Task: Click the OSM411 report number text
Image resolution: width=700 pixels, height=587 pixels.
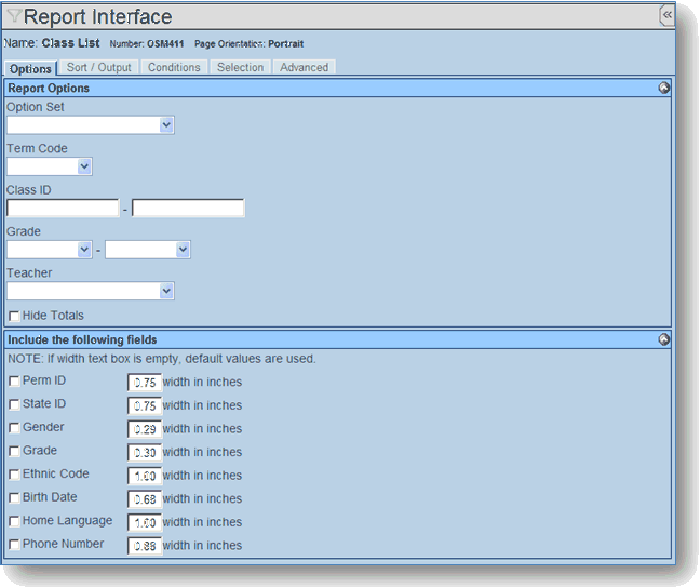Action: (x=166, y=44)
